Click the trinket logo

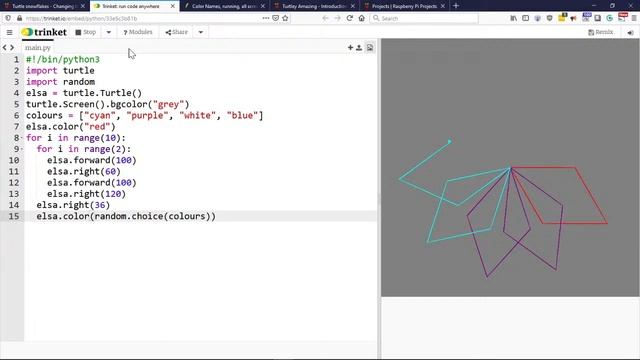point(44,32)
